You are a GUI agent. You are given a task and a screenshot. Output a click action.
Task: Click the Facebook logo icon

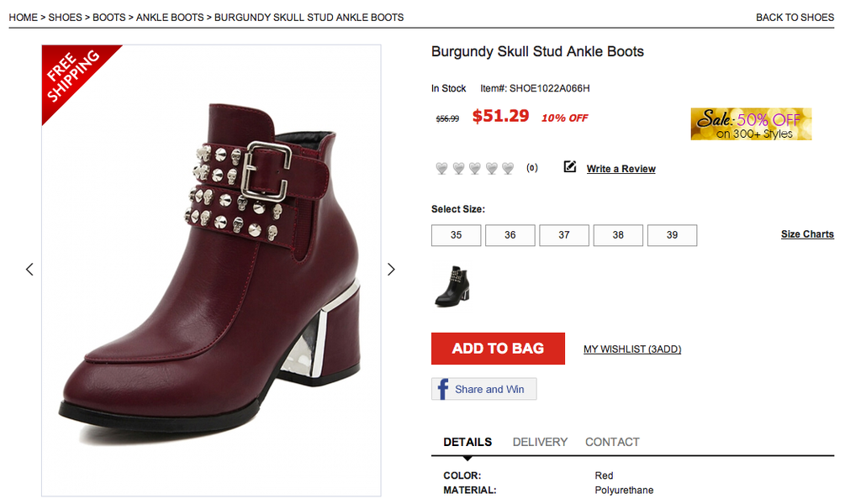442,389
